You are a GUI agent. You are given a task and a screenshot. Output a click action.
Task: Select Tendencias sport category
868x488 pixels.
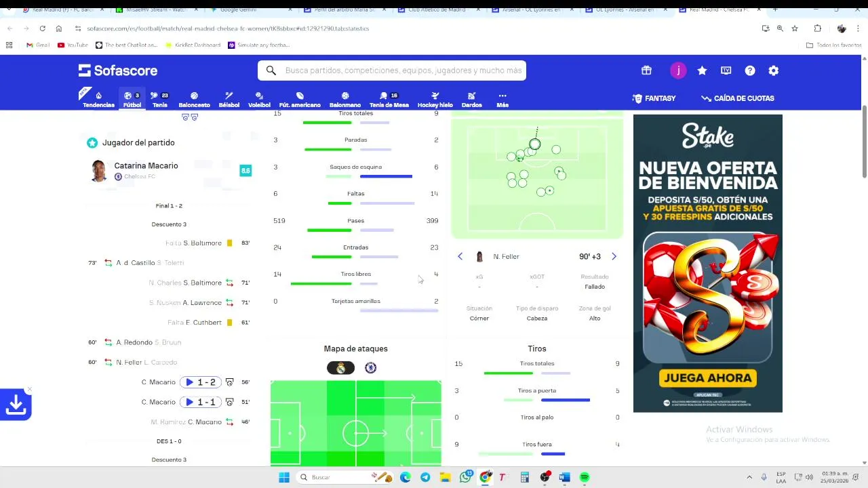[98, 100]
